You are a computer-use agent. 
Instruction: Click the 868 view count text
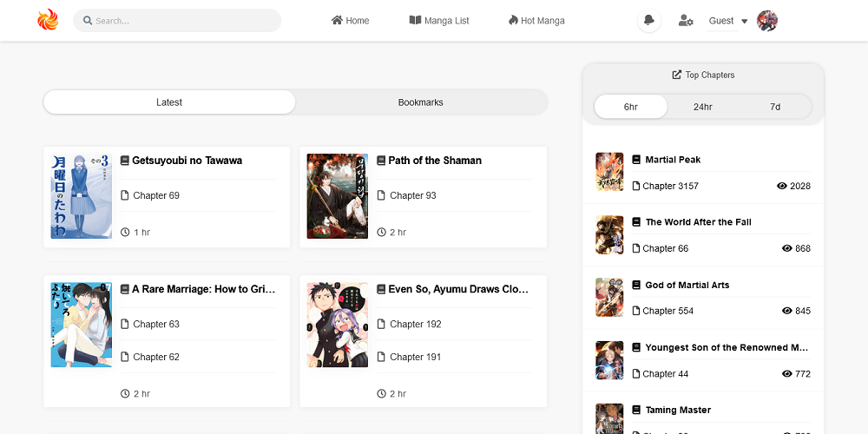(803, 248)
